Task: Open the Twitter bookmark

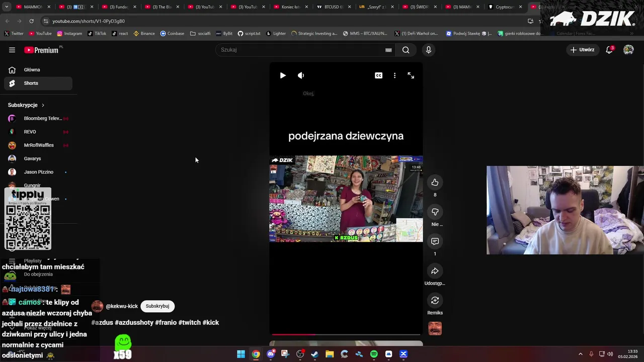Action: click(x=14, y=34)
